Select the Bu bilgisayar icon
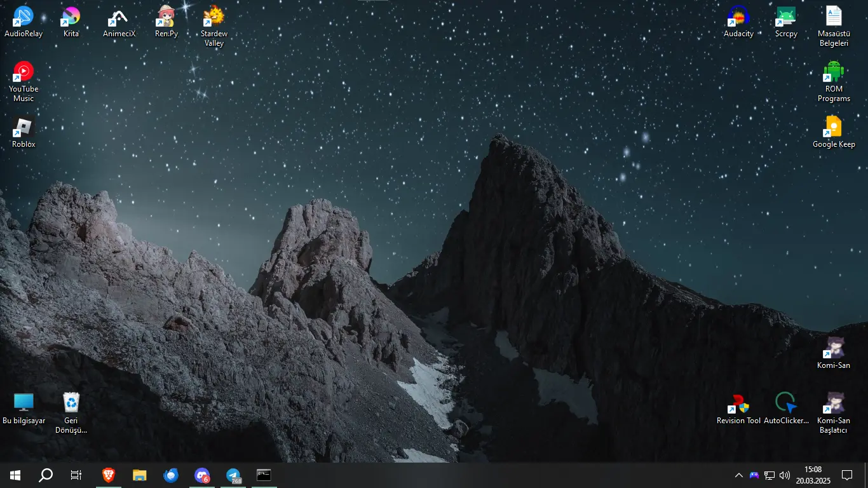Image resolution: width=868 pixels, height=488 pixels. pyautogui.click(x=24, y=409)
